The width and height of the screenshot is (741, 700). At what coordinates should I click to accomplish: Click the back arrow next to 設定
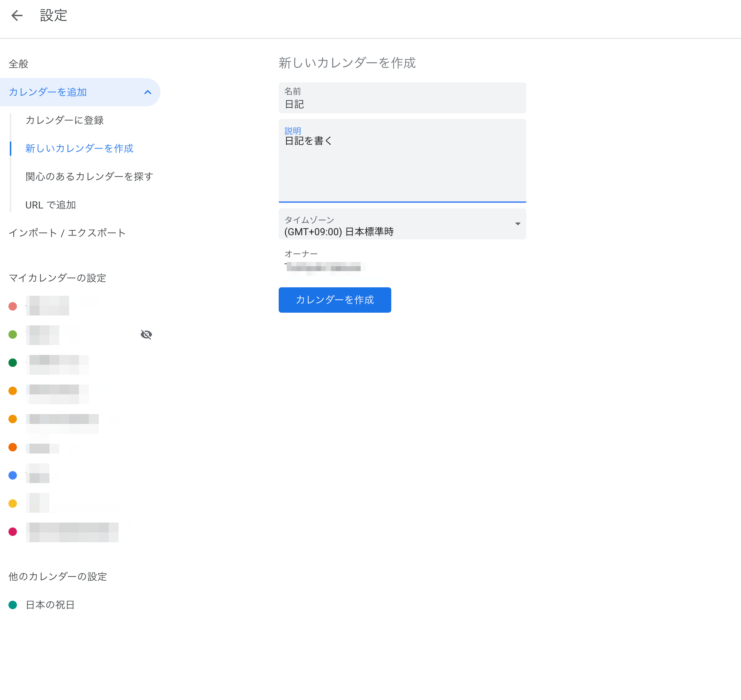17,16
